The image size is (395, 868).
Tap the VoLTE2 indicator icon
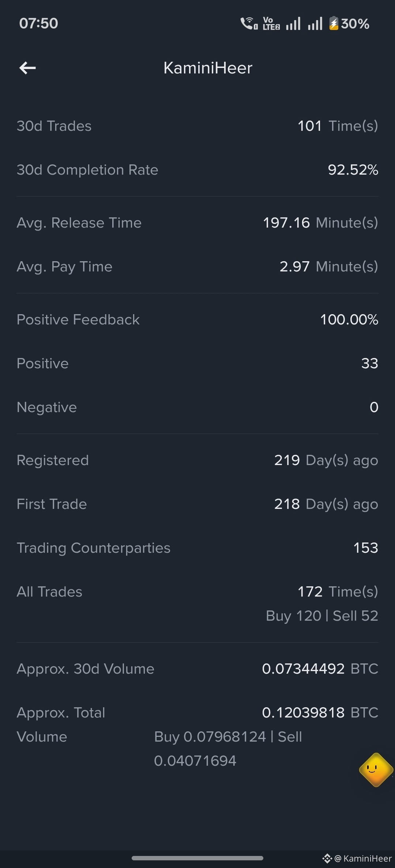click(x=271, y=23)
